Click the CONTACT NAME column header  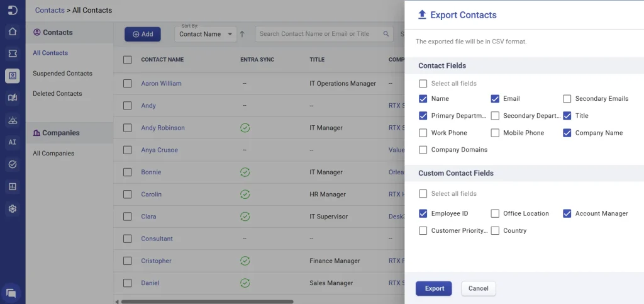pos(162,60)
